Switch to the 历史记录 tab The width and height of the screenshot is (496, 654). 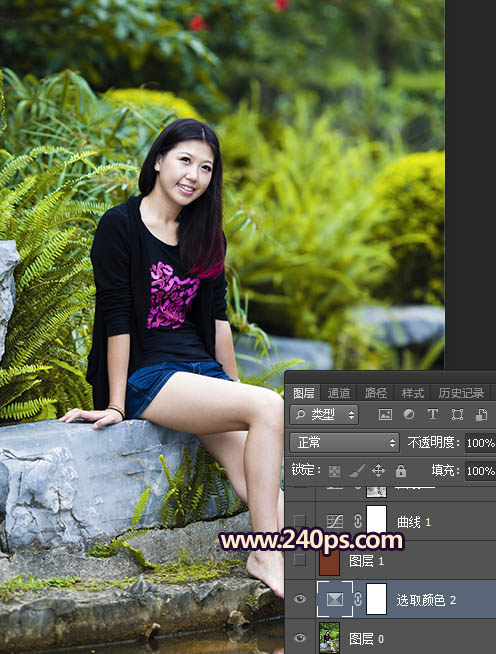tap(461, 393)
